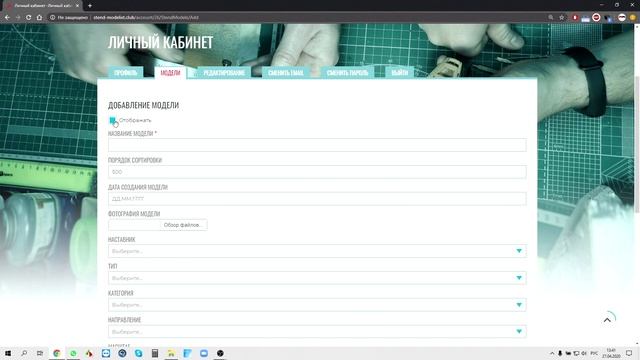The width and height of the screenshot is (640, 360).
Task: Toggle the Отображать checkbox
Action: coord(112,120)
